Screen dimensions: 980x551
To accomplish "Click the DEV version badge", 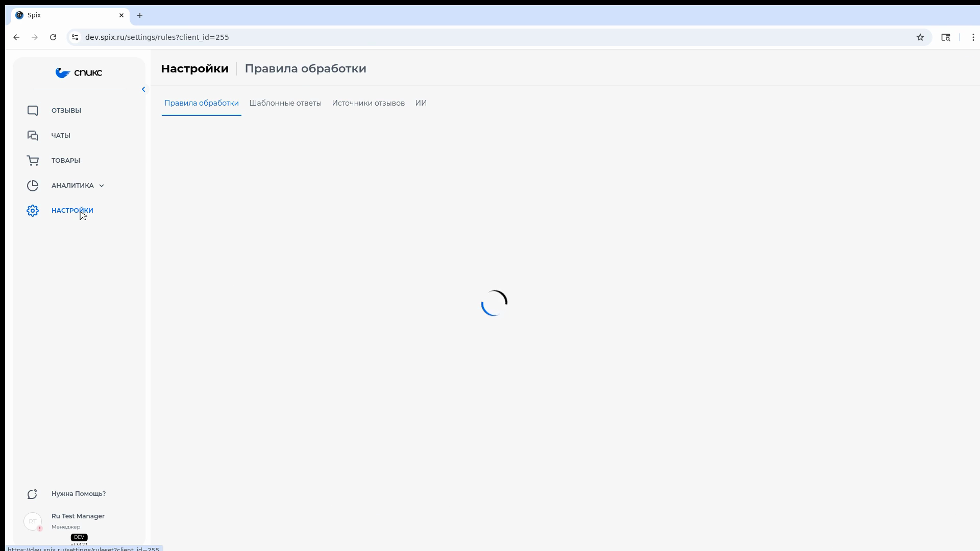I will [79, 537].
